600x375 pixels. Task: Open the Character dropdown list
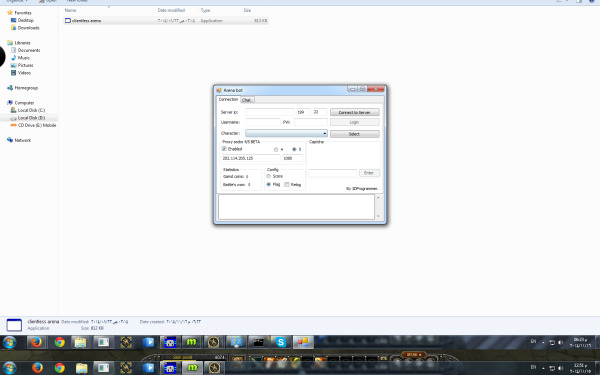point(324,133)
